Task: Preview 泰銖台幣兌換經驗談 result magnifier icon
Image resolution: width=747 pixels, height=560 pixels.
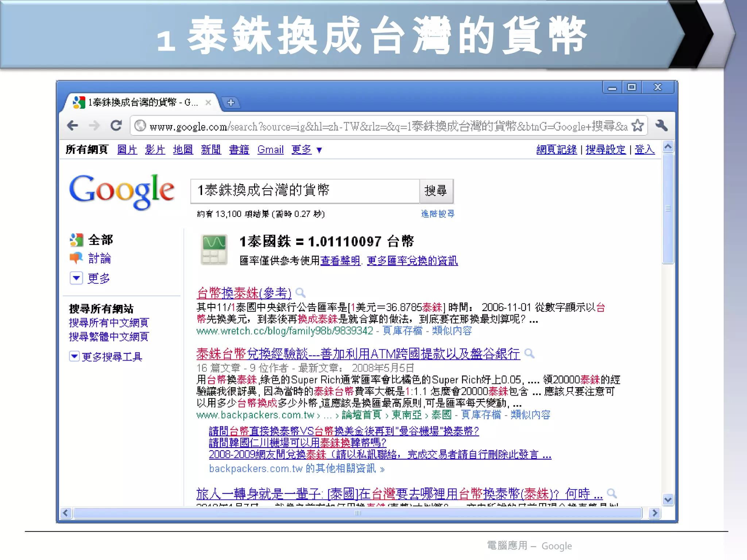Action: coord(529,353)
